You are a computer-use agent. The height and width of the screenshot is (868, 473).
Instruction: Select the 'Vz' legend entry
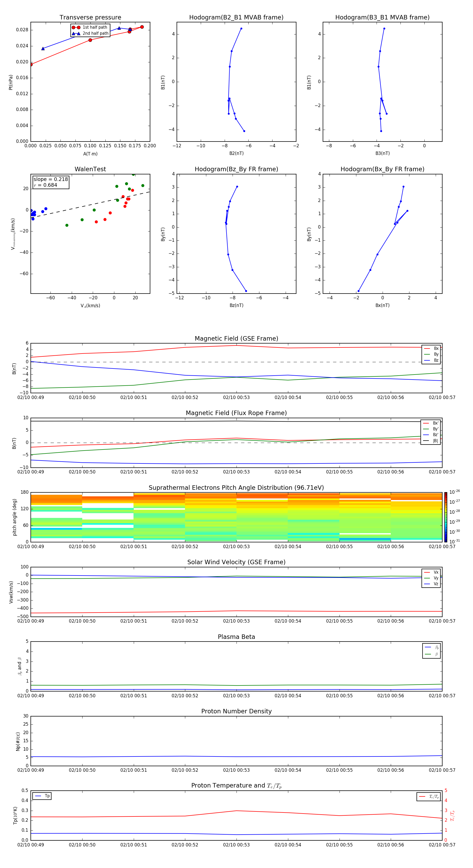coord(431,584)
